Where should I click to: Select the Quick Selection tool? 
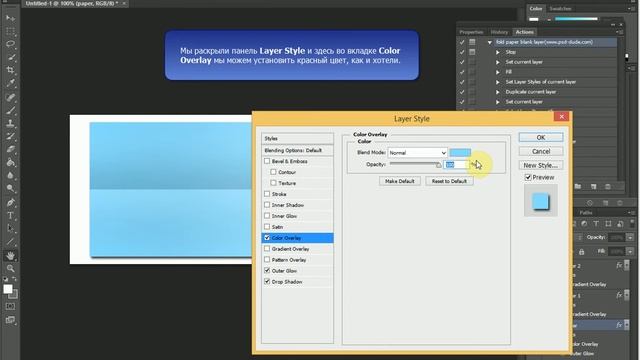(x=10, y=57)
